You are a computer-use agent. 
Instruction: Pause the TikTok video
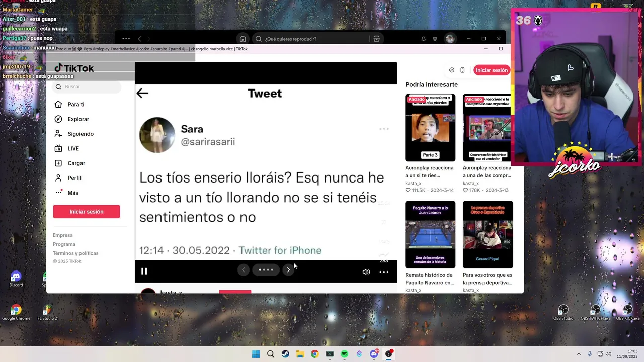144,271
